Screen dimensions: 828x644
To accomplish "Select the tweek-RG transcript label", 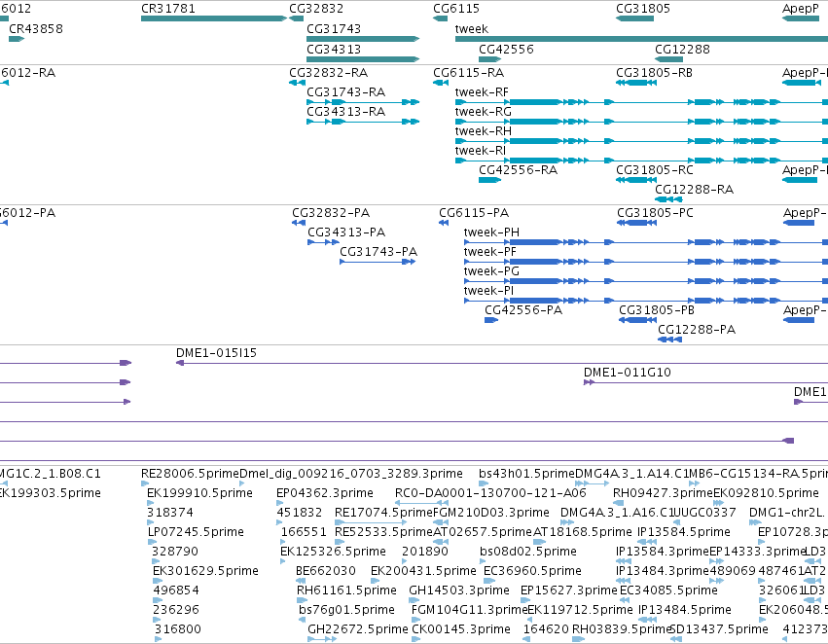I will point(484,111).
